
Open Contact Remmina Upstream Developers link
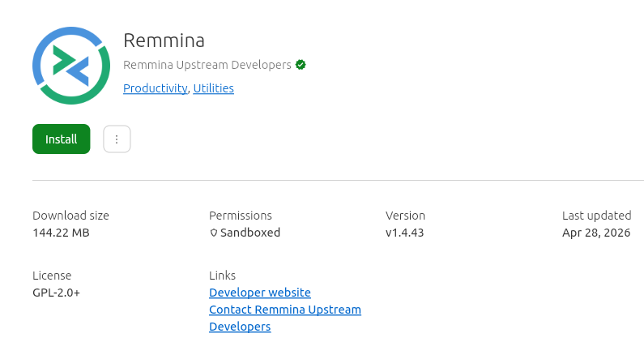coord(285,318)
